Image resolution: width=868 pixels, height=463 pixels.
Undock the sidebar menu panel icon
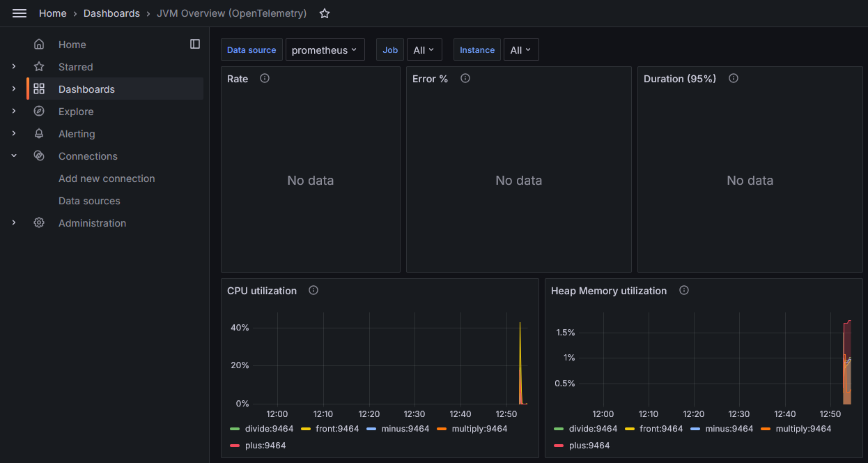pos(195,44)
